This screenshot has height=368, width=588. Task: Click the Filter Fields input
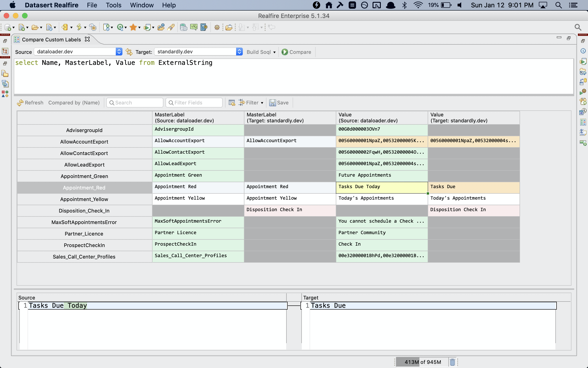click(x=194, y=103)
